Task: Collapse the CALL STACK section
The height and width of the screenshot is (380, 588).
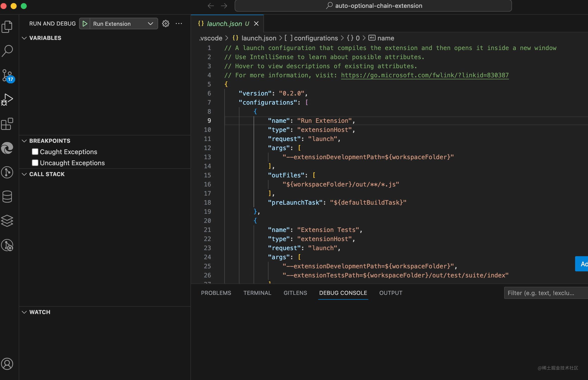Action: 24,174
